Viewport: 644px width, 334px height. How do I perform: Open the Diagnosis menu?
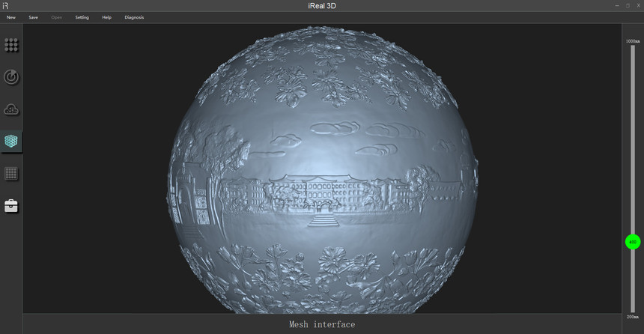coord(134,17)
